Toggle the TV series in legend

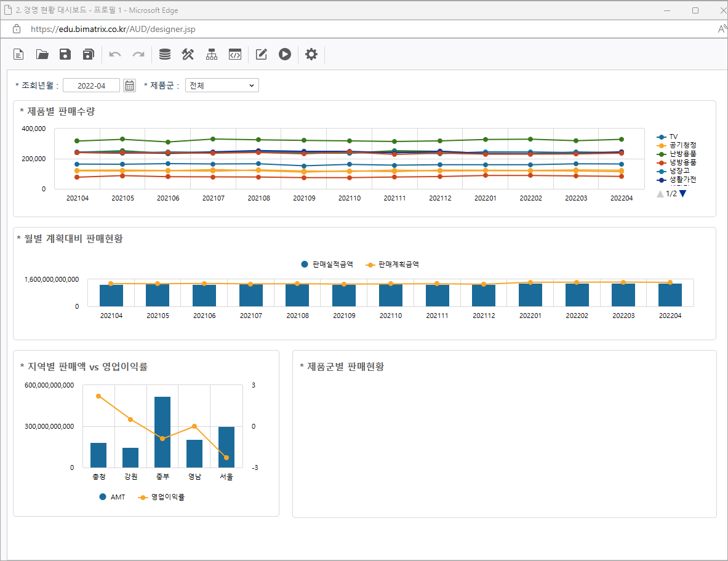(x=673, y=137)
